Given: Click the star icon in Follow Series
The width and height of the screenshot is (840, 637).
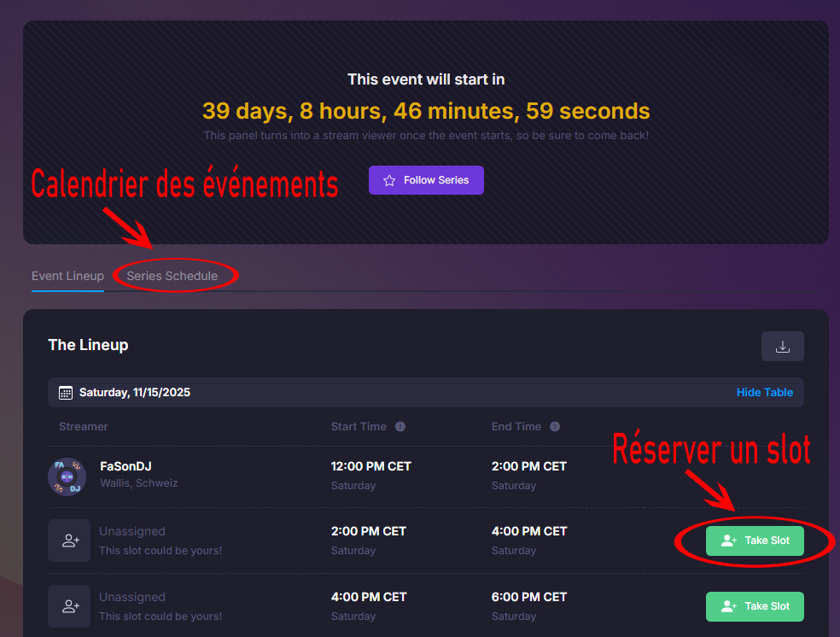Looking at the screenshot, I should (389, 180).
